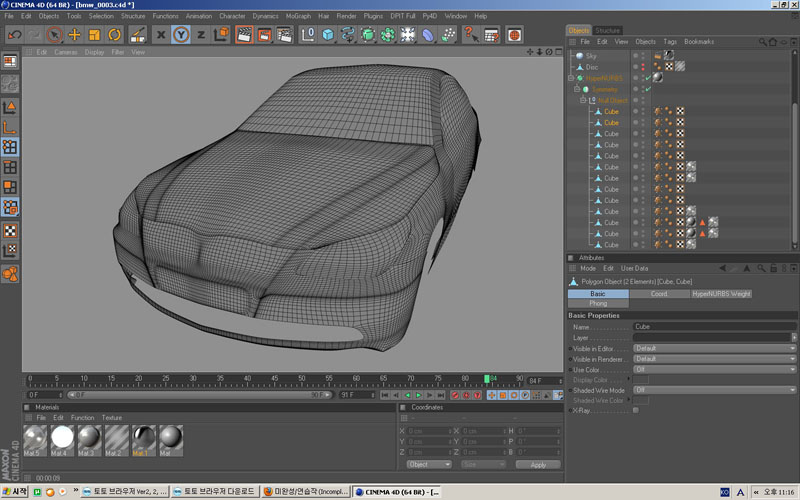Go to end of animation button
The height and width of the screenshot is (500, 800).
pyautogui.click(x=440, y=395)
